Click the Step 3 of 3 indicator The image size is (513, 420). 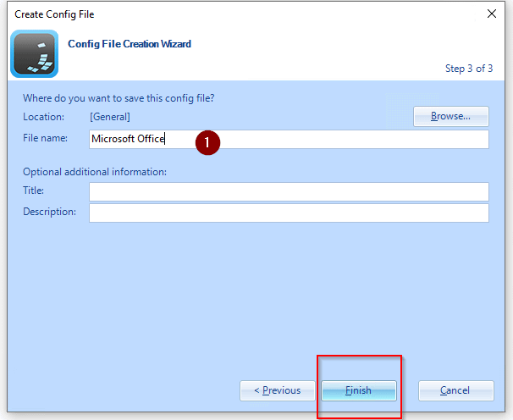pos(469,69)
